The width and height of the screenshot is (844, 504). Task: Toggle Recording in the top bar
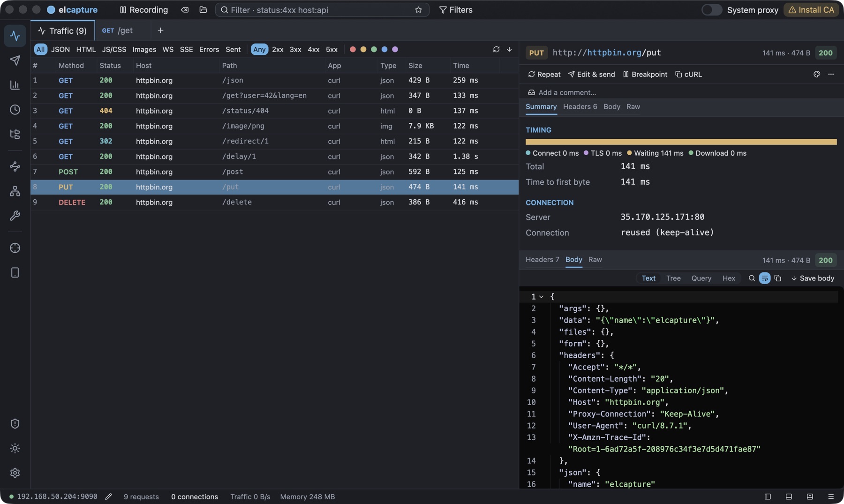[x=144, y=10]
